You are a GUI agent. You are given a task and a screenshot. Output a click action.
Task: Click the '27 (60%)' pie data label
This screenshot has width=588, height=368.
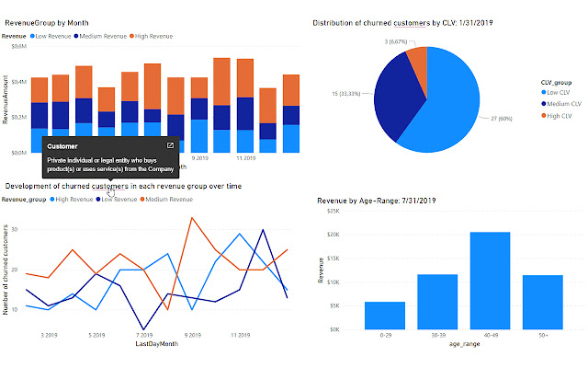click(502, 119)
